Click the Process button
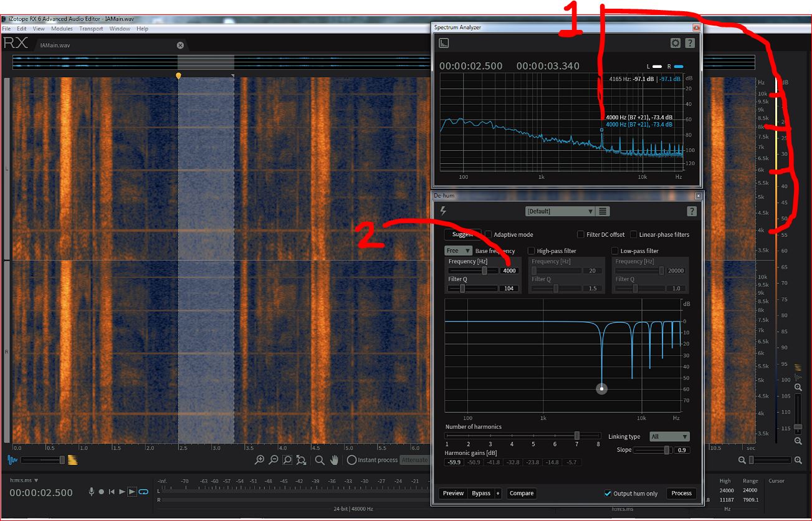This screenshot has height=521, width=812. click(x=681, y=493)
